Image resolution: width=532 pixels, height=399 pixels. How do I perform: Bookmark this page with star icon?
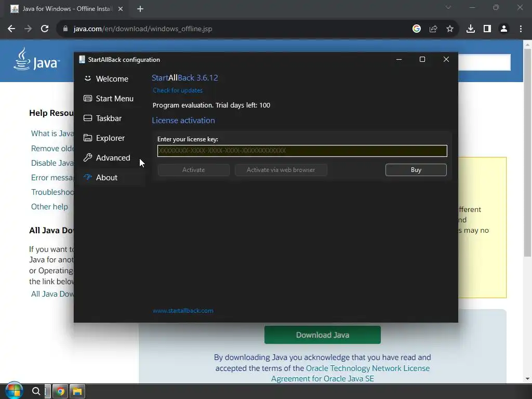tap(450, 29)
